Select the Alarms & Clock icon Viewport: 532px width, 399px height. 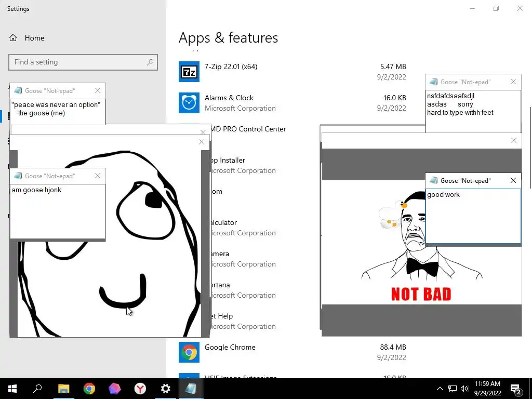pos(189,103)
